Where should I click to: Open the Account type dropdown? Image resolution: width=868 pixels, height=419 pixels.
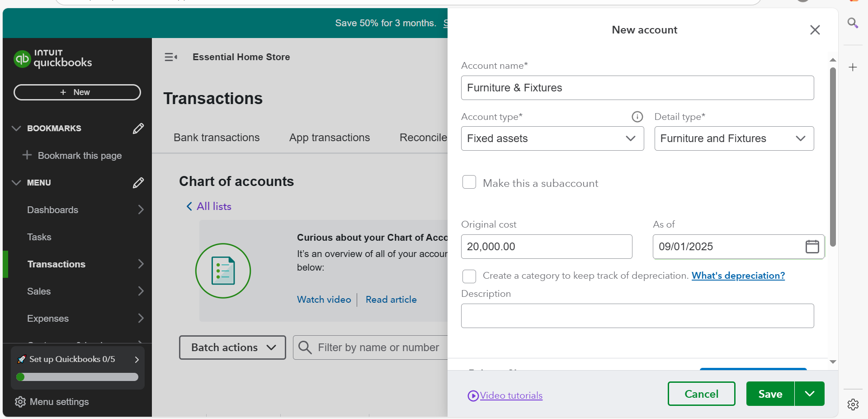click(552, 138)
